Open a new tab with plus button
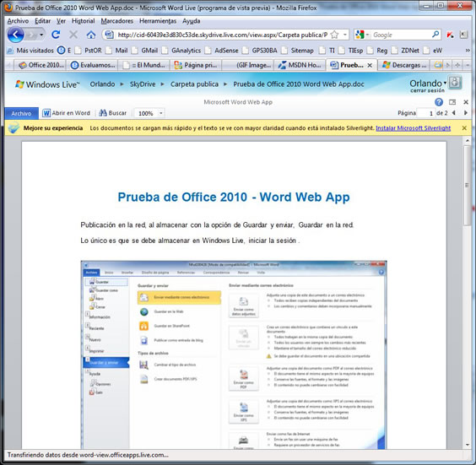This screenshot has height=465, width=476. (457, 65)
